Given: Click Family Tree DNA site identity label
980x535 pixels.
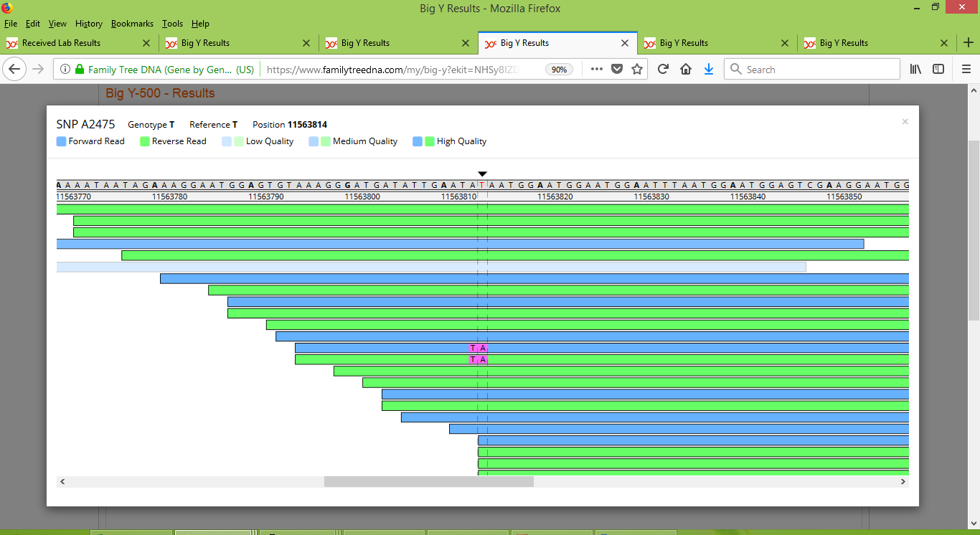Looking at the screenshot, I should pos(171,70).
